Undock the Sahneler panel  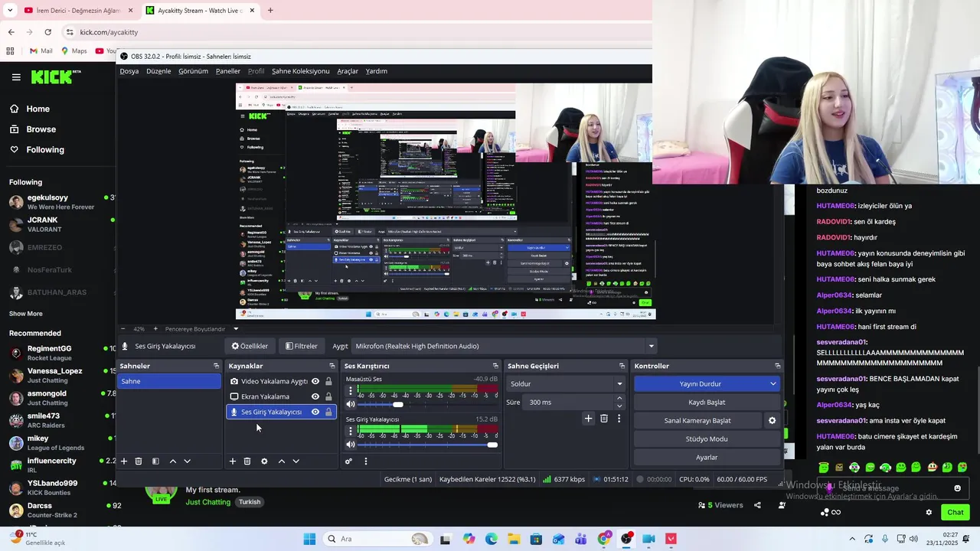pos(216,366)
